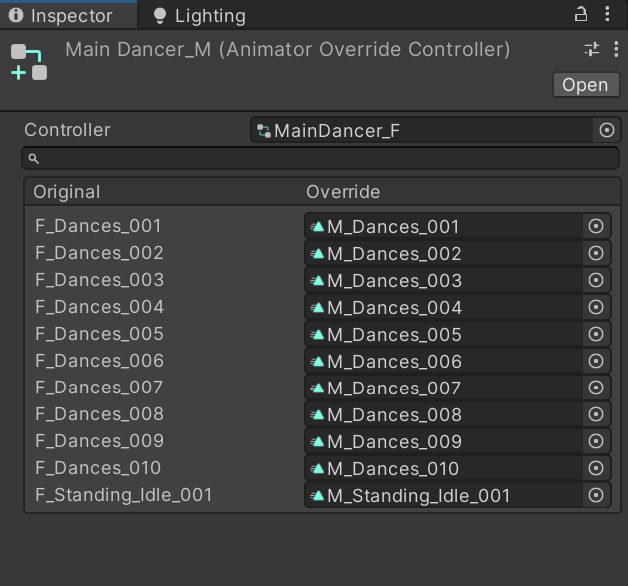
Task: Open object picker for Controller field
Action: point(607,130)
